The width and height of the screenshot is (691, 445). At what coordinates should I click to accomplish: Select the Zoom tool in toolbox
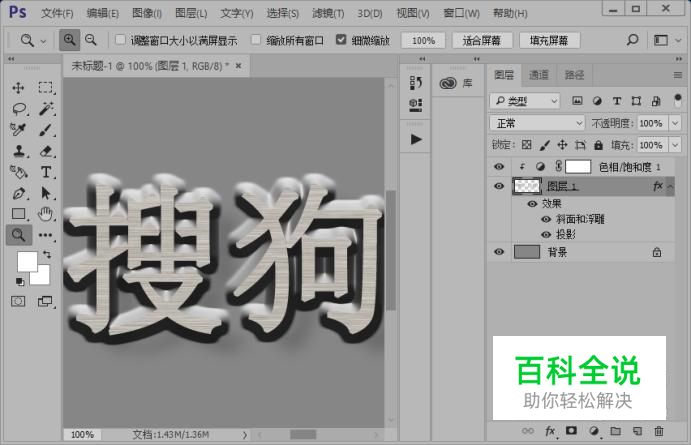coord(19,235)
